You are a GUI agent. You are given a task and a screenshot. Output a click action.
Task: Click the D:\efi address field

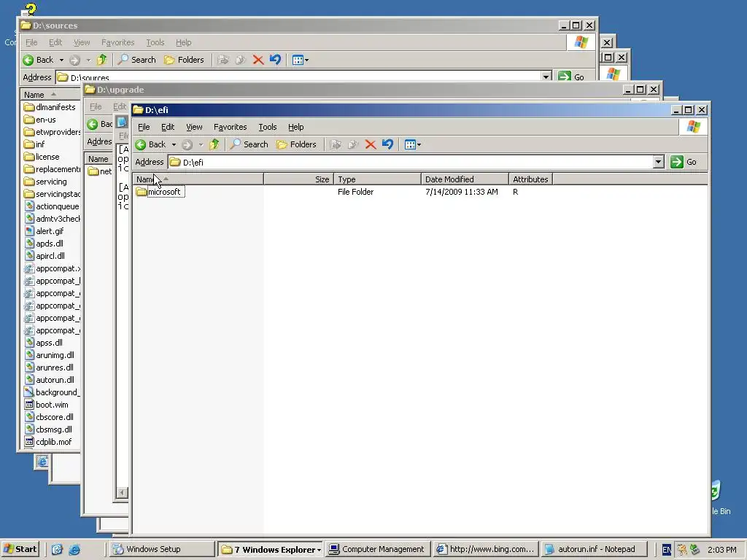click(411, 162)
